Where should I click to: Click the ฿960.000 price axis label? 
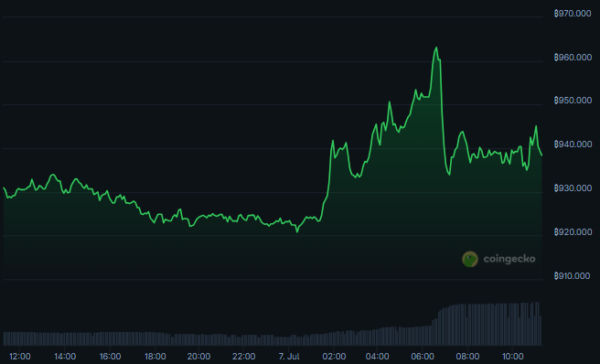[573, 58]
